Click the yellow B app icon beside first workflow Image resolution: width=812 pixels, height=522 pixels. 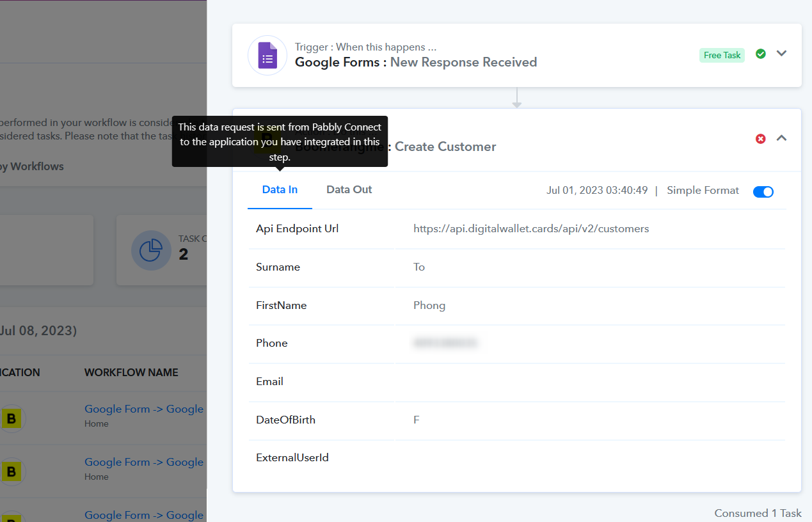coord(12,419)
